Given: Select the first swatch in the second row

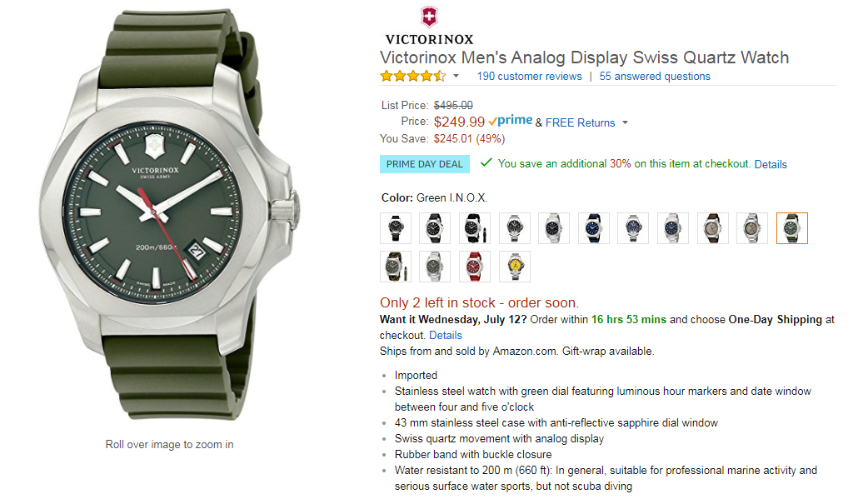Looking at the screenshot, I should coord(396,267).
